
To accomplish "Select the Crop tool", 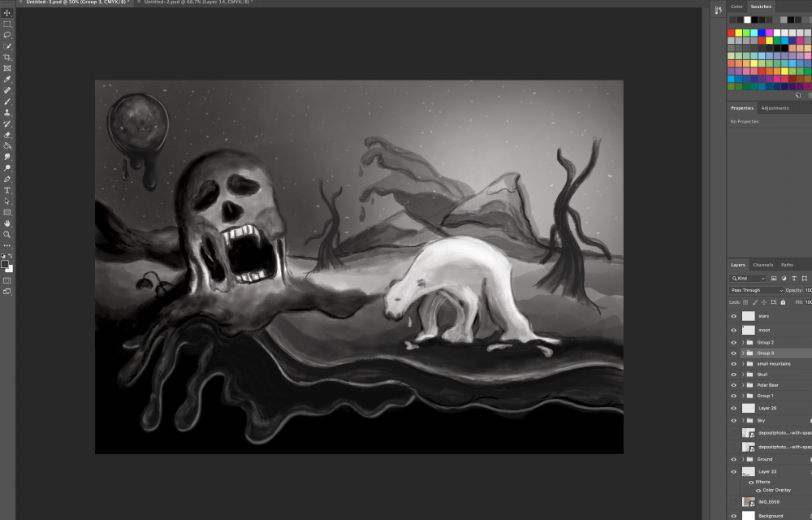I will [x=7, y=58].
